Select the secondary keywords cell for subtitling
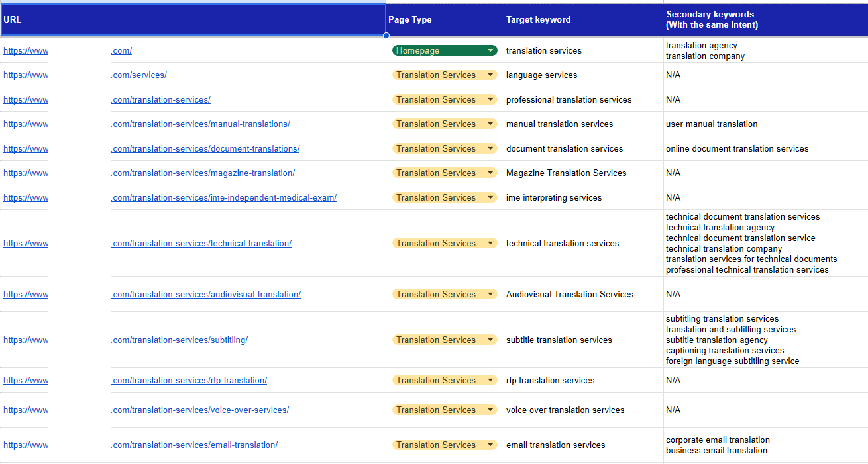Screen dimensions: 868x464 point(766,340)
